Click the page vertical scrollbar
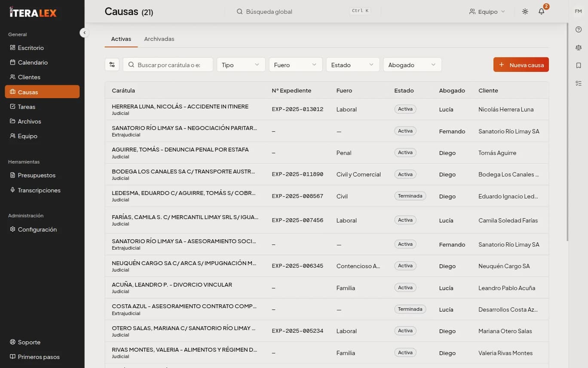The image size is (588, 368). click(567, 132)
